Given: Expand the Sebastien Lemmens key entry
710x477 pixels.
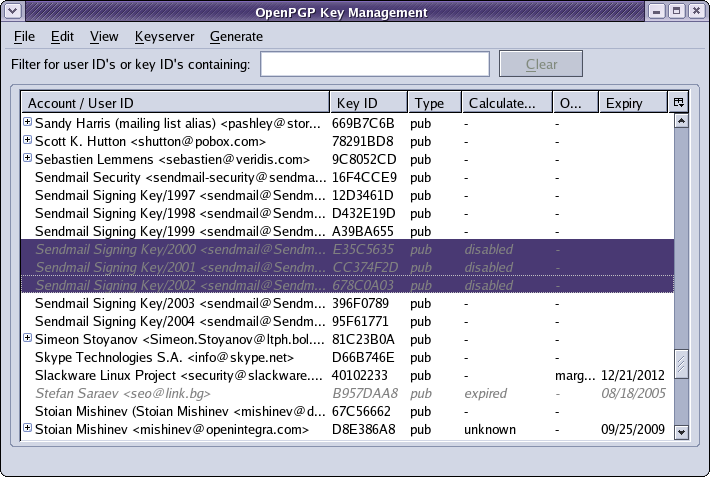Looking at the screenshot, I should [x=28, y=158].
